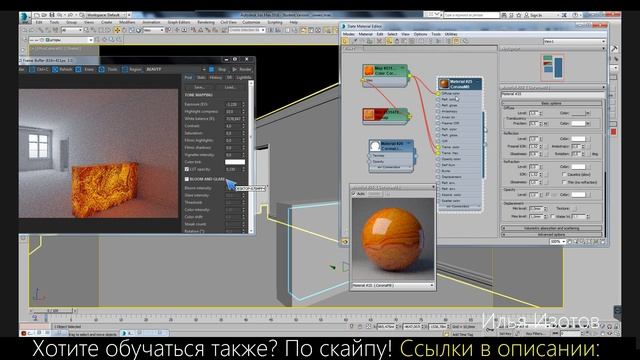
Task: Click the Save file icon in quick access toolbar
Action: (x=52, y=15)
